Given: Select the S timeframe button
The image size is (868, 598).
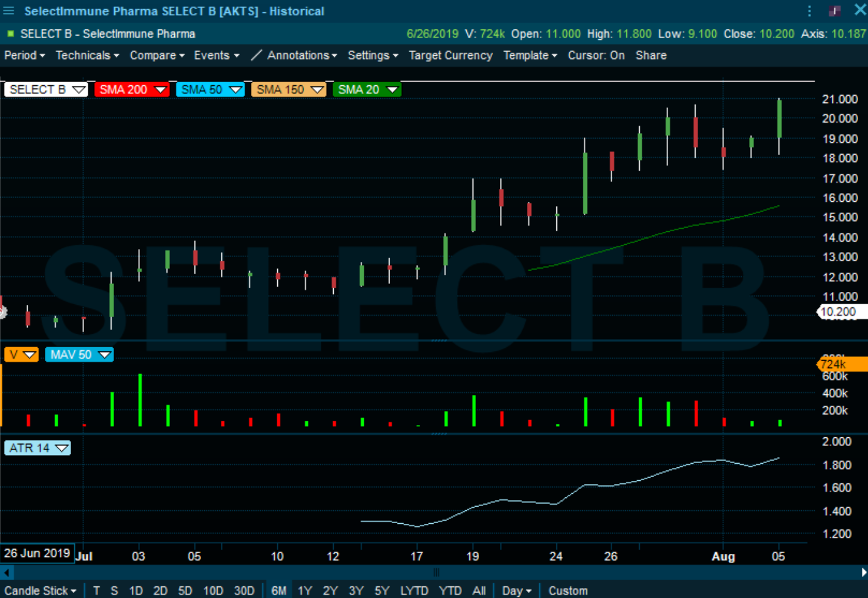Looking at the screenshot, I should point(114,591).
